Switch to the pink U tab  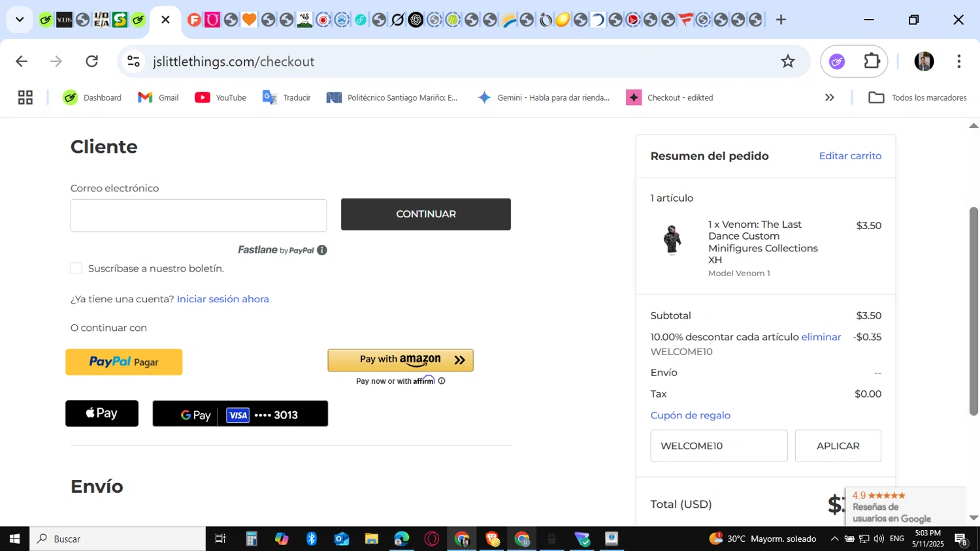click(x=212, y=20)
